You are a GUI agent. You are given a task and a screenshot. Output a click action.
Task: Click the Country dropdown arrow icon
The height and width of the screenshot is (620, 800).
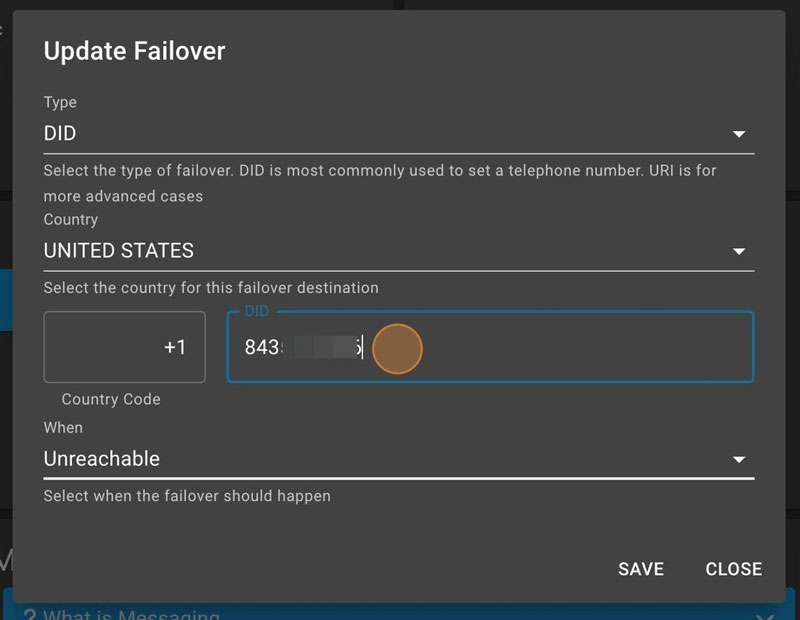(x=739, y=252)
